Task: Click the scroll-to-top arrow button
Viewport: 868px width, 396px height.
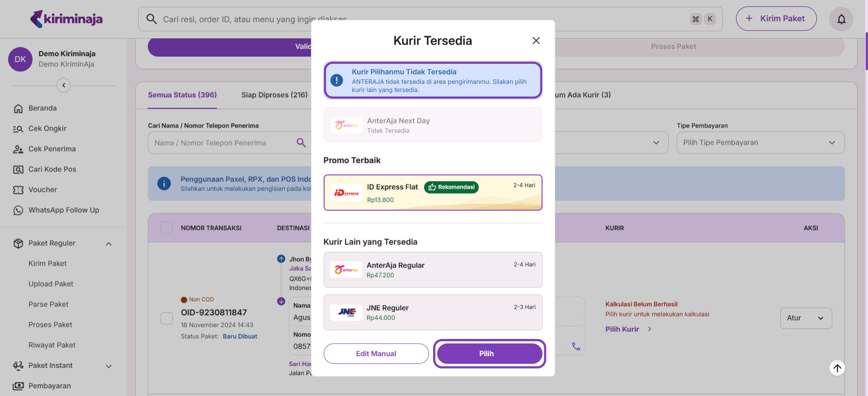Action: [837, 368]
